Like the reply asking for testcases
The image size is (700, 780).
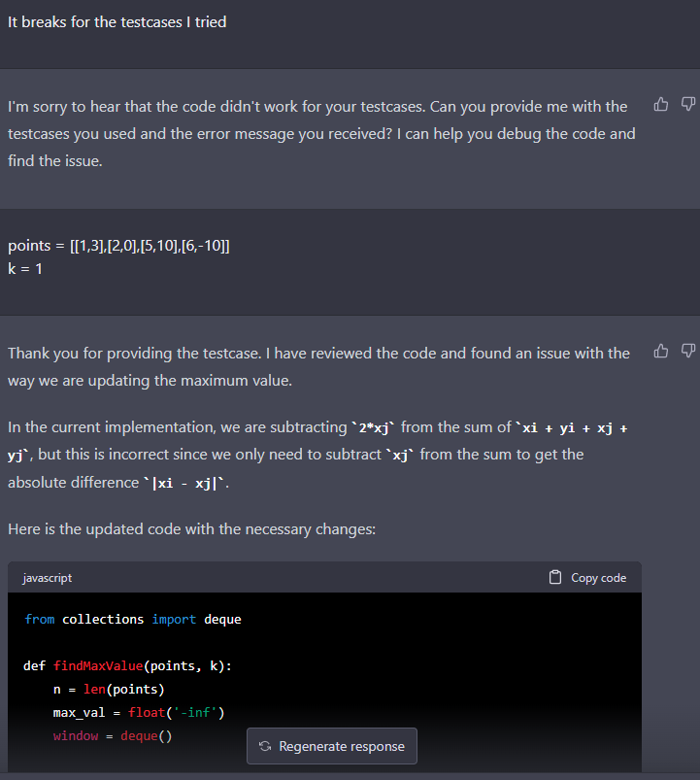[x=661, y=105]
